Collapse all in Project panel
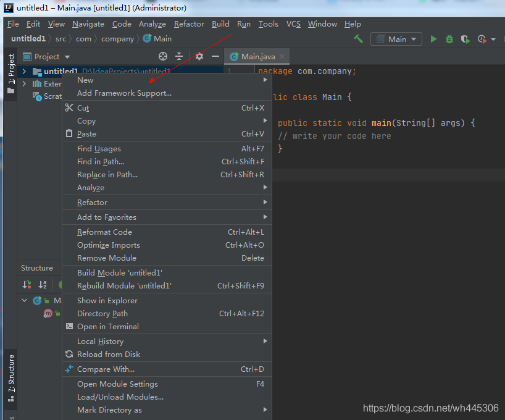Screen dimensions: 505x420 pyautogui.click(x=179, y=56)
